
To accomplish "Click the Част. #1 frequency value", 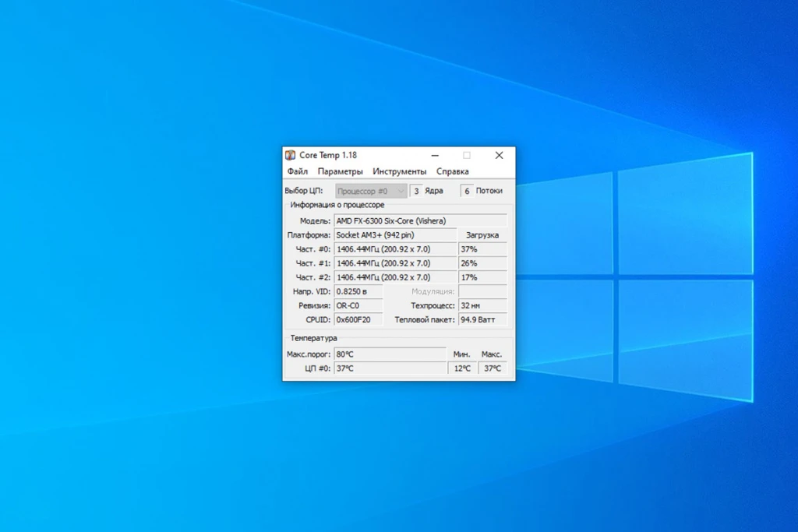I will (x=395, y=263).
